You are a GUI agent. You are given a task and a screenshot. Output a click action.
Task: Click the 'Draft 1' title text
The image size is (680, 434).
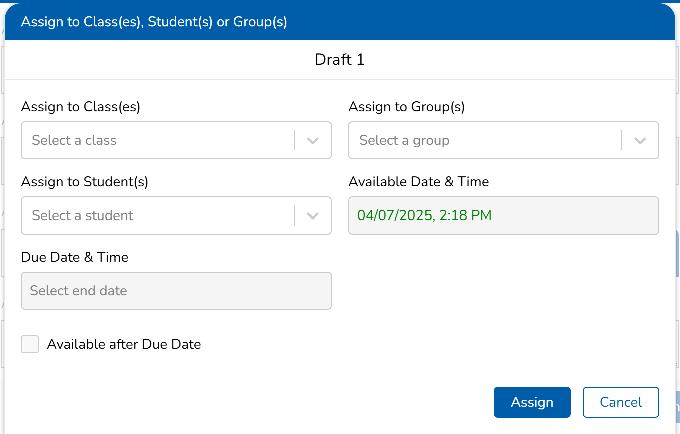[340, 60]
